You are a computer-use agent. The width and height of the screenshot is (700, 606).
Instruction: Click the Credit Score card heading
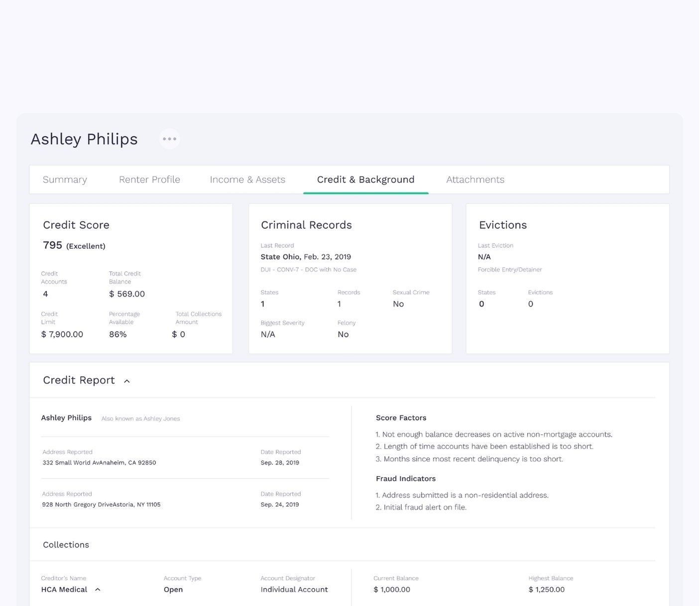point(76,225)
